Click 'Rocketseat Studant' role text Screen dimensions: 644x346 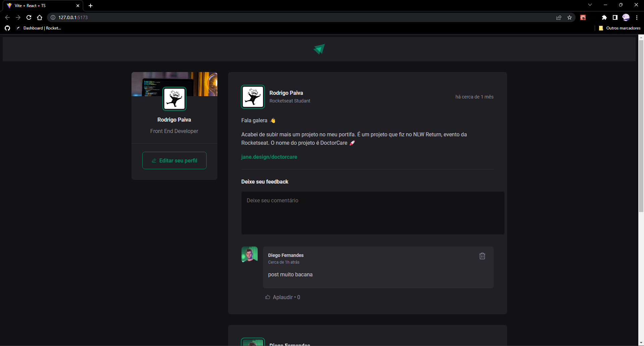[290, 101]
